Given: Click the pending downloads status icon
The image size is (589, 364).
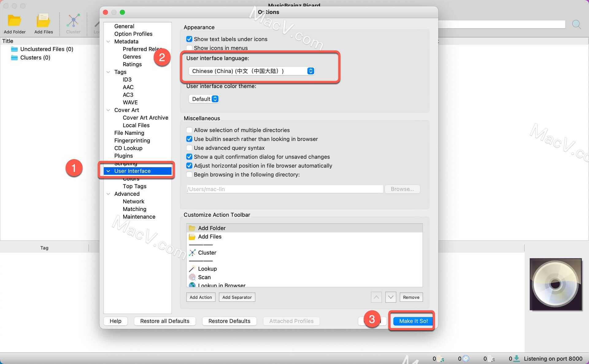Looking at the screenshot, I should [517, 358].
